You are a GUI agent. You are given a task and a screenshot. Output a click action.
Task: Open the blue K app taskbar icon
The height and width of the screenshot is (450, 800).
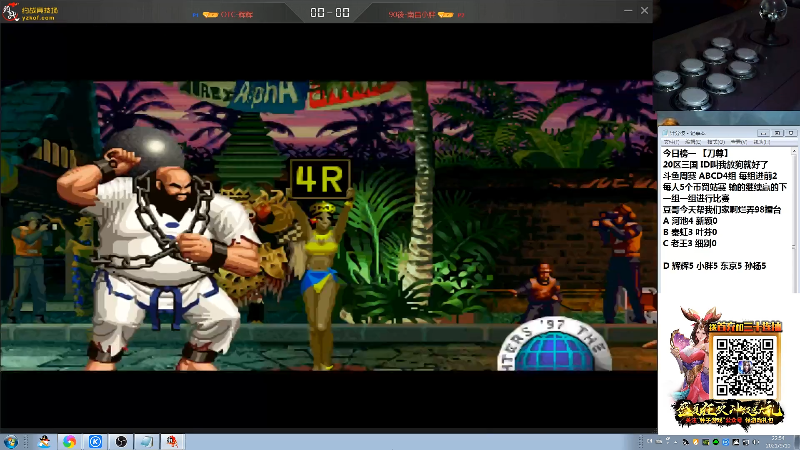(95, 442)
